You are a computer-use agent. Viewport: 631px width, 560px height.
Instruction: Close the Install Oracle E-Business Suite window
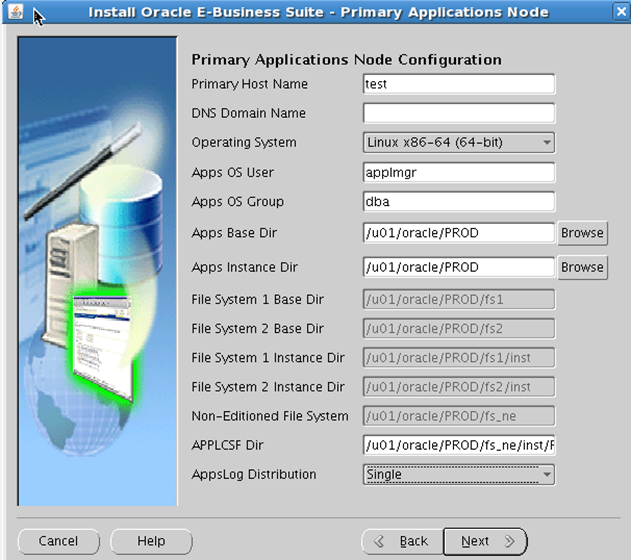(x=621, y=11)
